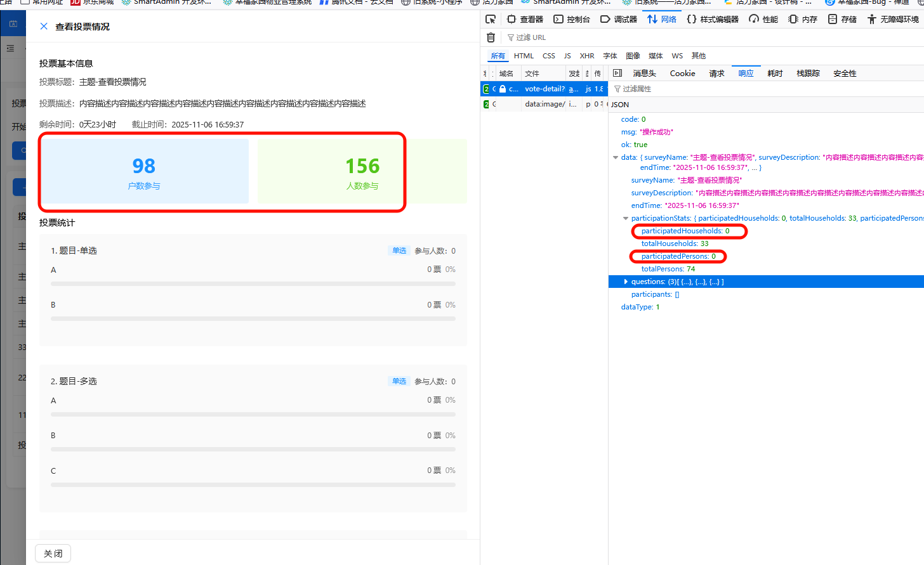Open the 查看器 inspector panel
The image size is (924, 565).
(525, 19)
